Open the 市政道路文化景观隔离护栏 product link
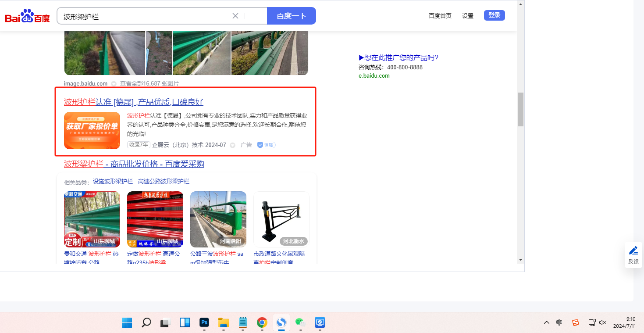 click(279, 257)
